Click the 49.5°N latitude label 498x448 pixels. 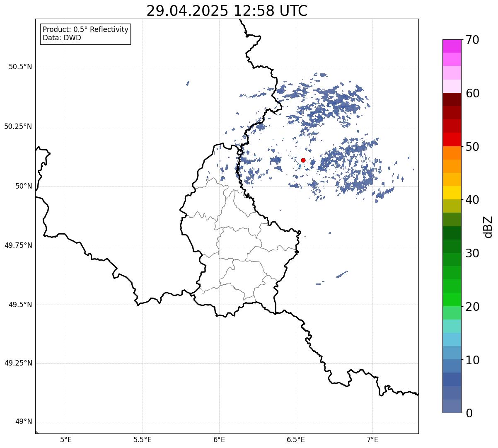(20, 305)
